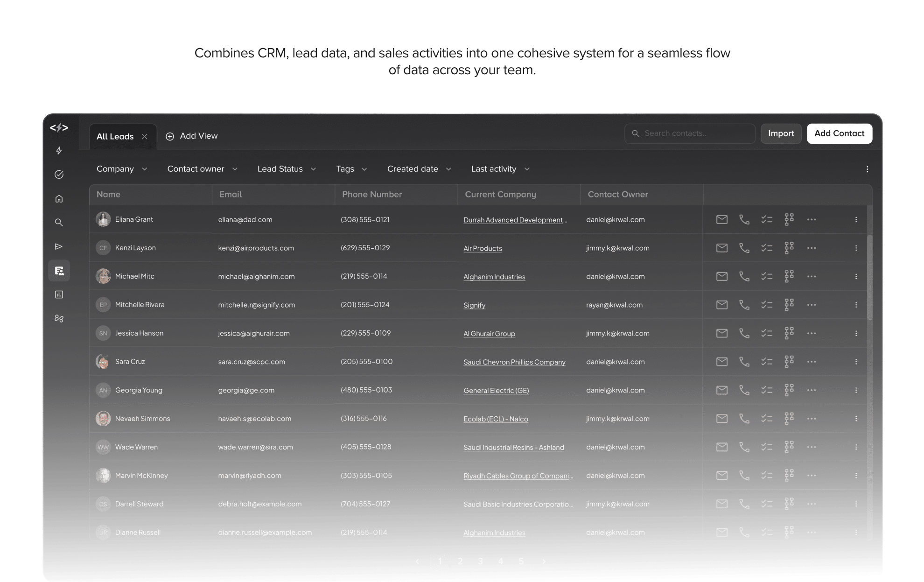This screenshot has height=582, width=924.
Task: Click the send arrow sidebar icon
Action: pos(59,246)
